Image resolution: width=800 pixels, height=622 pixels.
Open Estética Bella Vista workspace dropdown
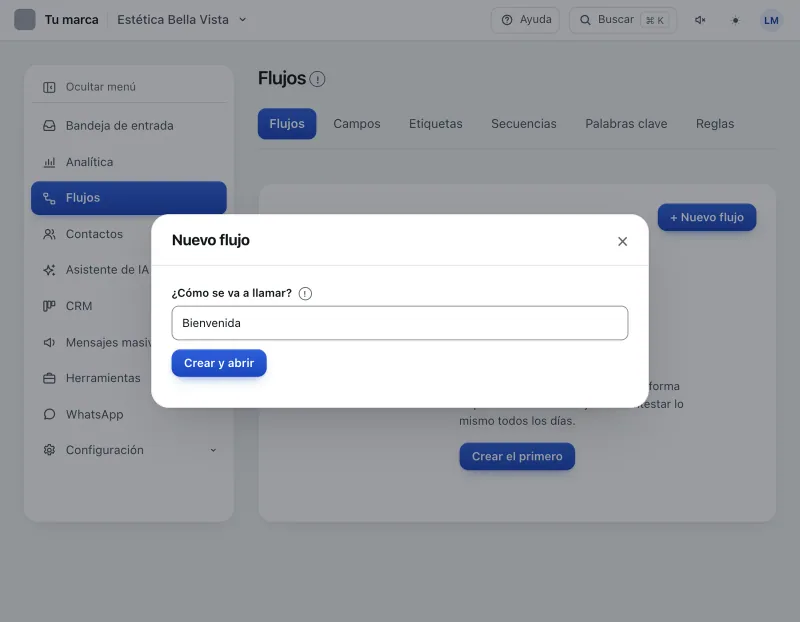coord(182,20)
